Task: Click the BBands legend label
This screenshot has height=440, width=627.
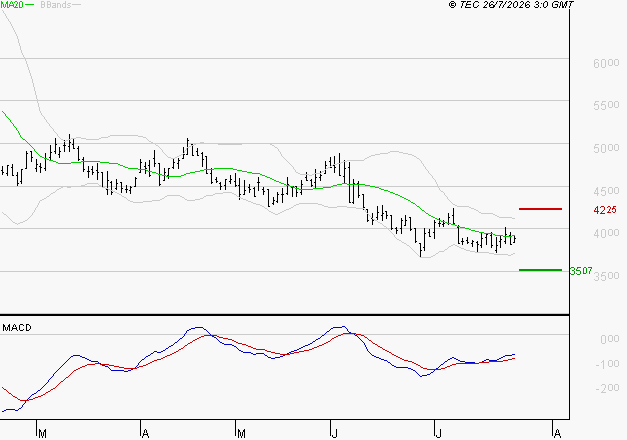Action: point(56,5)
